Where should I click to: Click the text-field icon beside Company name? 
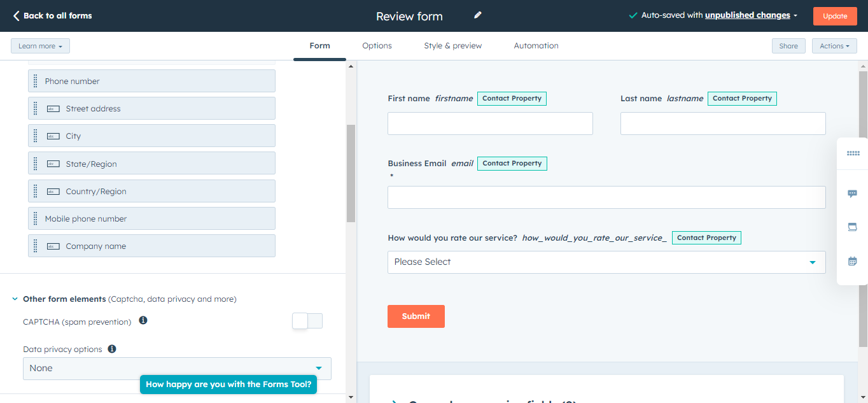(53, 246)
